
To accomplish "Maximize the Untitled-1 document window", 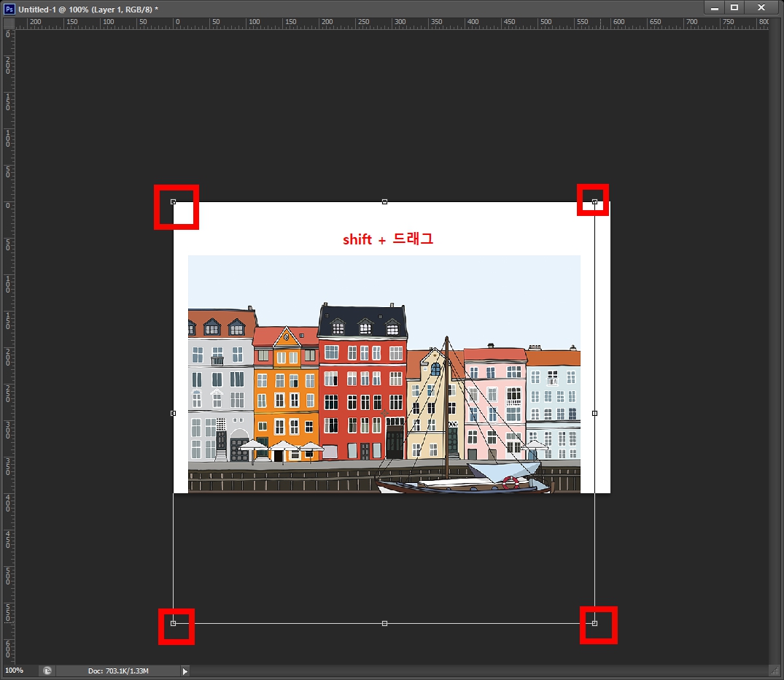I will [734, 7].
